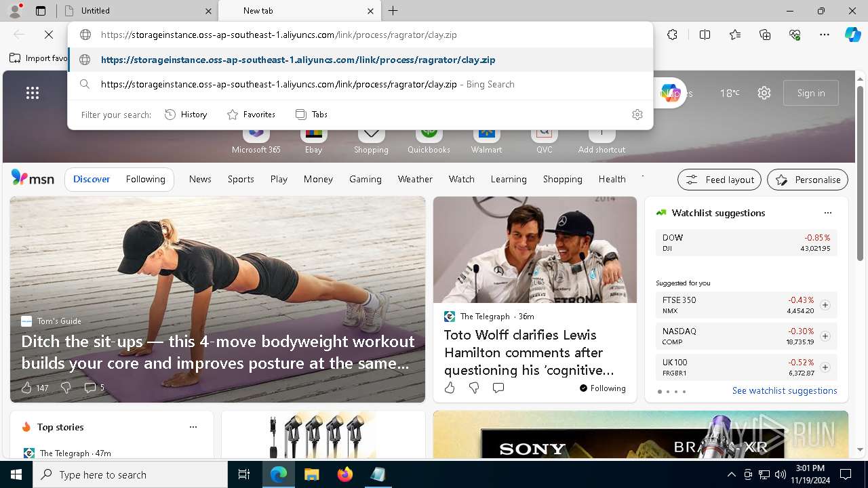868x488 pixels.
Task: Open Watchlist suggestions more options
Action: click(828, 213)
